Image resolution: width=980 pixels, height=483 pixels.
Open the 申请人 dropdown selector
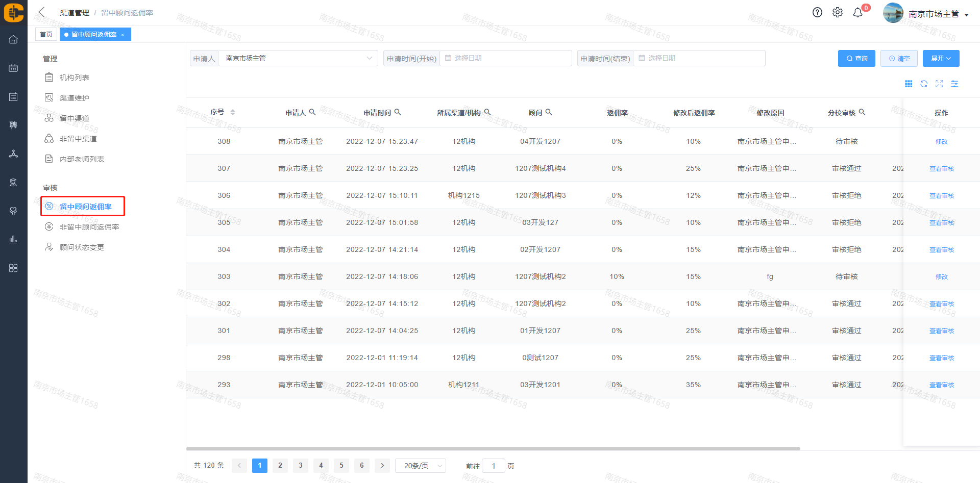298,58
